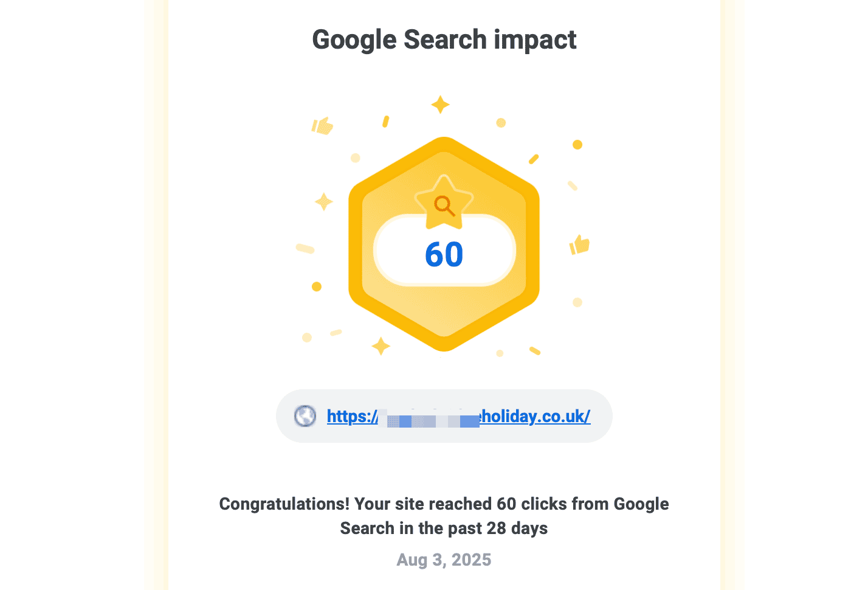Click the sparkle beneath the hexagon badge

(381, 346)
